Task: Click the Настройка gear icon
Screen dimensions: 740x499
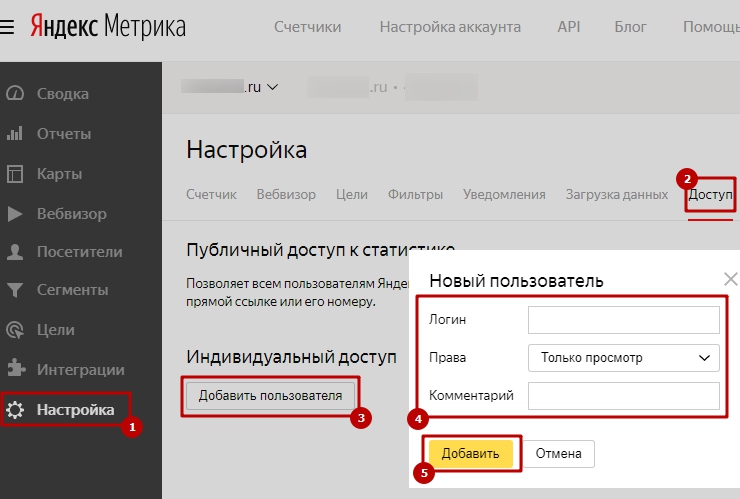Action: [x=15, y=409]
